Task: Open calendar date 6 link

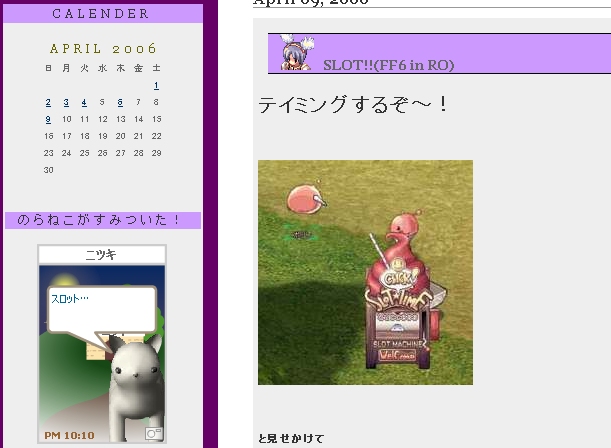Action: pos(120,102)
